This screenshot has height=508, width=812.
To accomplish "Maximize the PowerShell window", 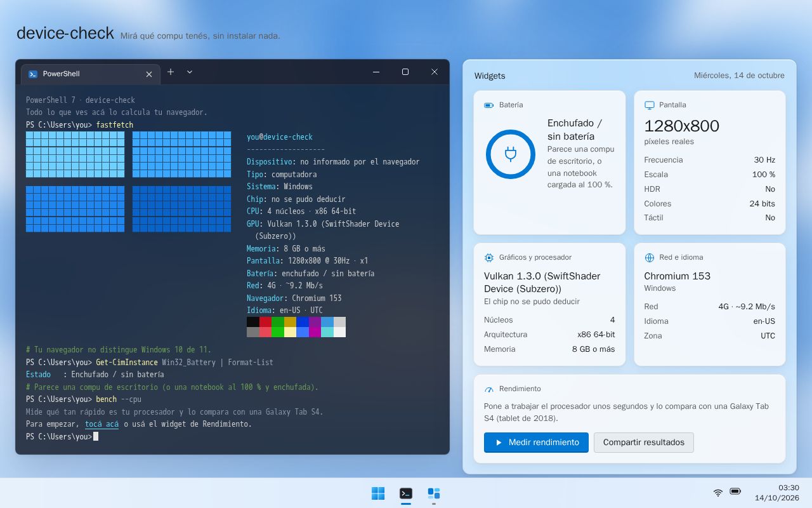I will (405, 72).
